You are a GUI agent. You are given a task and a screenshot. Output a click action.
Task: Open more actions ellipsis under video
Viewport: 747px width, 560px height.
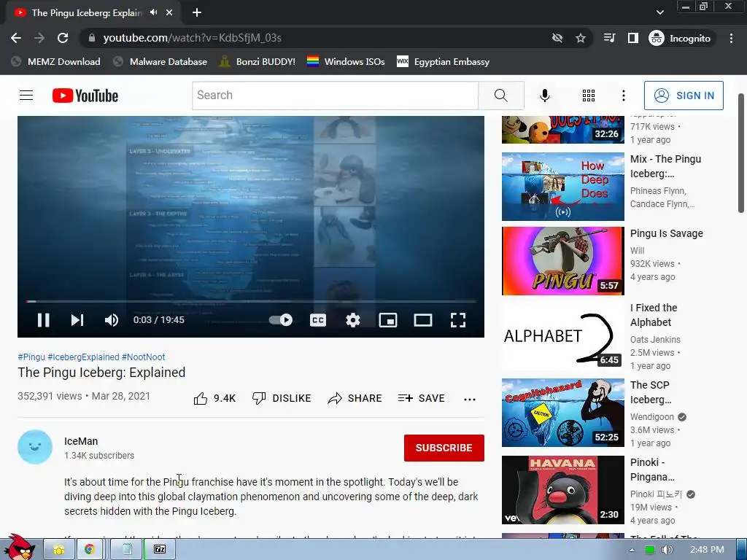coord(470,400)
